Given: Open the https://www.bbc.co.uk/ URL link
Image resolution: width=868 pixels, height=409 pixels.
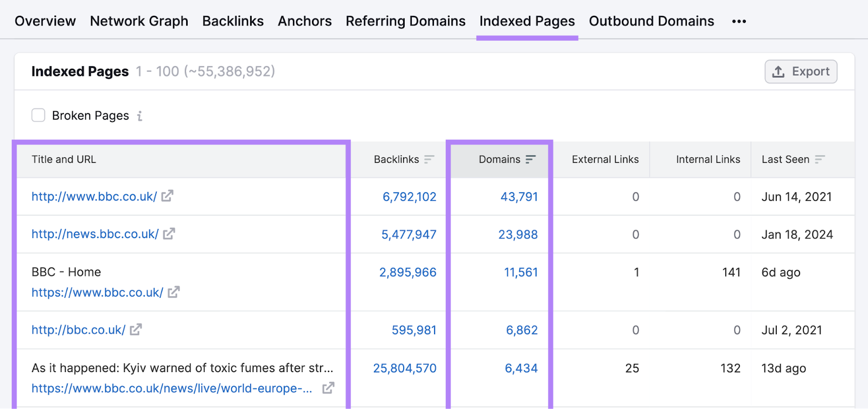Looking at the screenshot, I should tap(97, 293).
